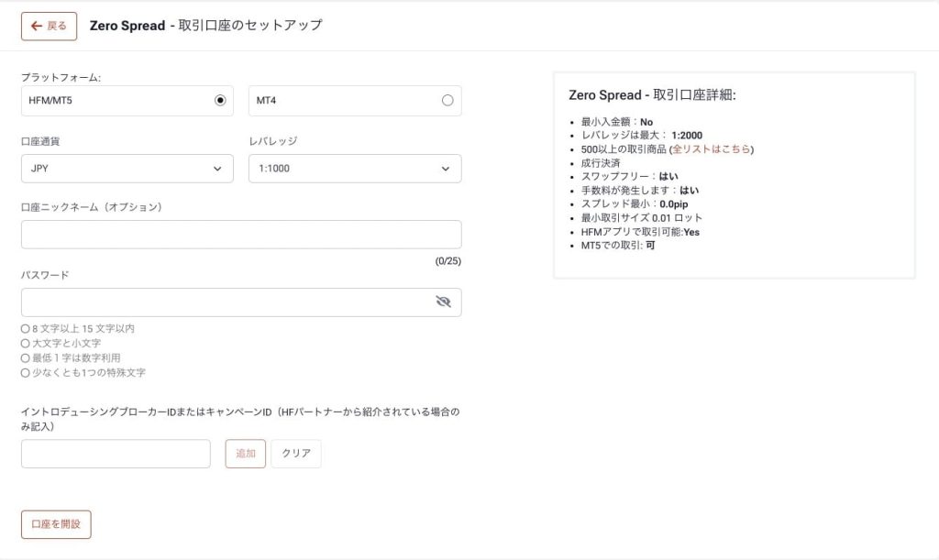Toggle password visibility with the eye icon
This screenshot has width=939, height=560.
[444, 302]
